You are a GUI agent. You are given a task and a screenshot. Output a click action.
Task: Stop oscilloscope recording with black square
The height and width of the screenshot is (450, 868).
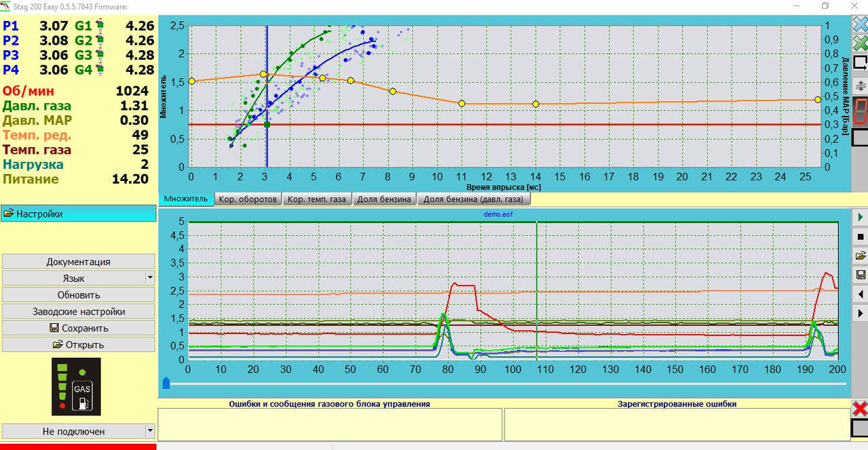pyautogui.click(x=860, y=237)
